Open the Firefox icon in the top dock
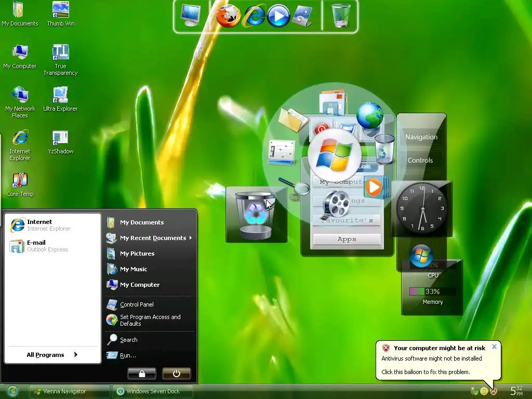Image resolution: width=532 pixels, height=399 pixels. pos(229,16)
